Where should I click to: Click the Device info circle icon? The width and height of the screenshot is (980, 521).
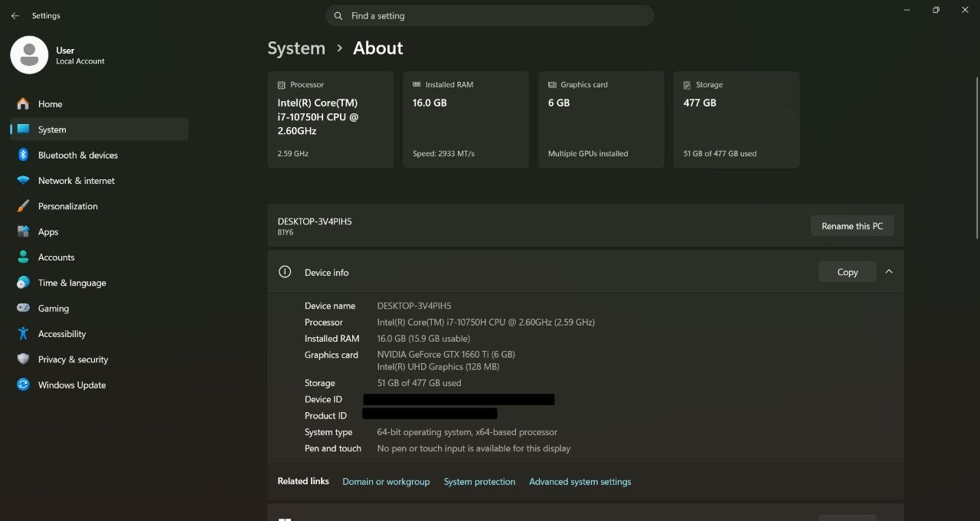pos(285,271)
